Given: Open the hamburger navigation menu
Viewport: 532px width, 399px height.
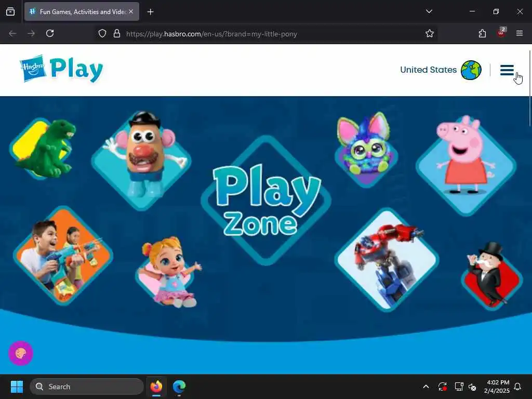Looking at the screenshot, I should [x=507, y=70].
